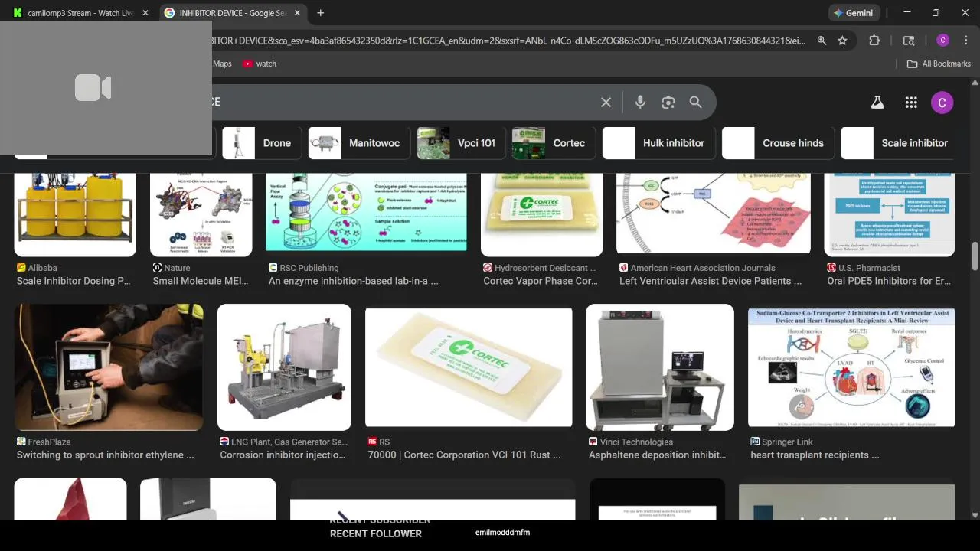Image resolution: width=980 pixels, height=551 pixels.
Task: Open the Google apps grid icon
Action: [911, 102]
